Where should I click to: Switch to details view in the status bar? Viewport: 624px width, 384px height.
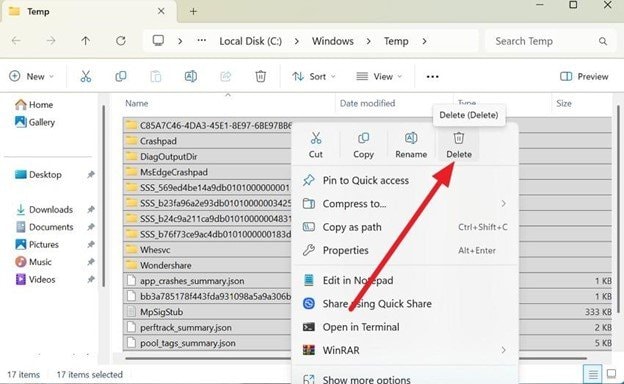(x=593, y=374)
